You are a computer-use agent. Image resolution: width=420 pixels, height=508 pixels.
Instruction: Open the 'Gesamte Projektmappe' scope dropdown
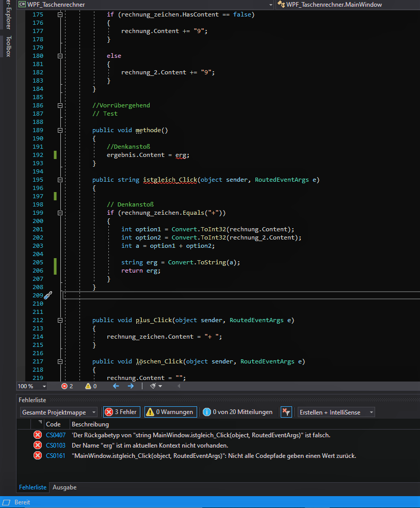pyautogui.click(x=58, y=411)
